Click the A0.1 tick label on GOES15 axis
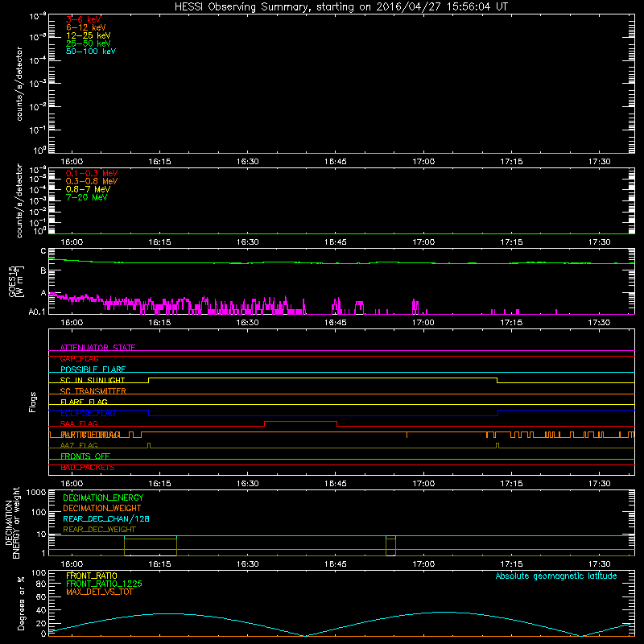Screen dimensions: 644x644 coord(37,312)
